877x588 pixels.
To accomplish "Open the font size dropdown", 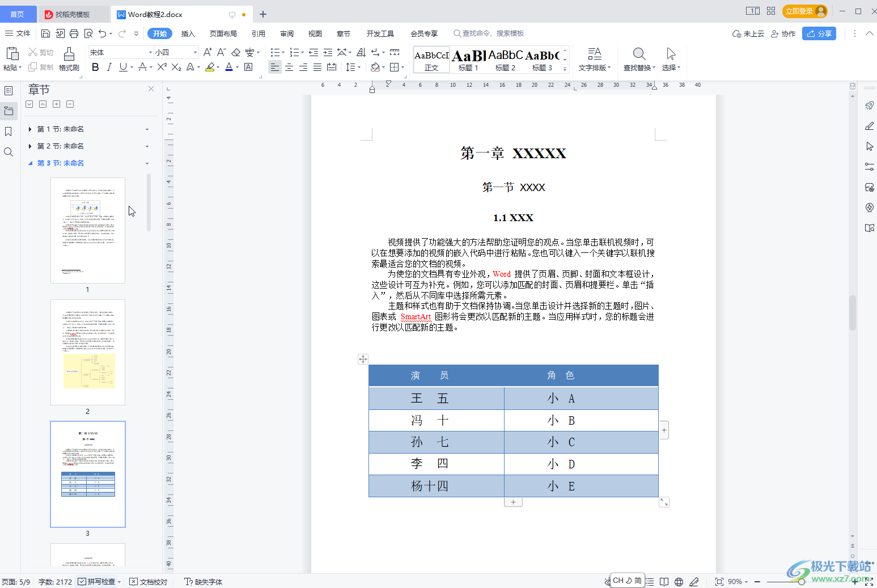I will tap(195, 52).
